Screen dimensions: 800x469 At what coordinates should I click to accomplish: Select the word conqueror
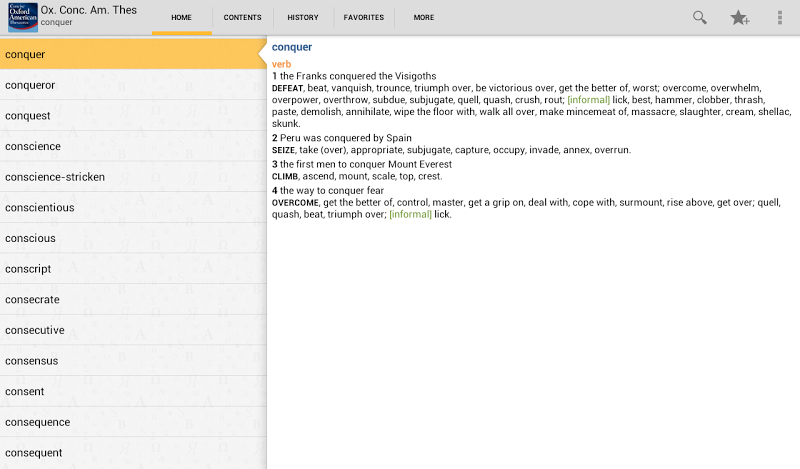[133, 85]
